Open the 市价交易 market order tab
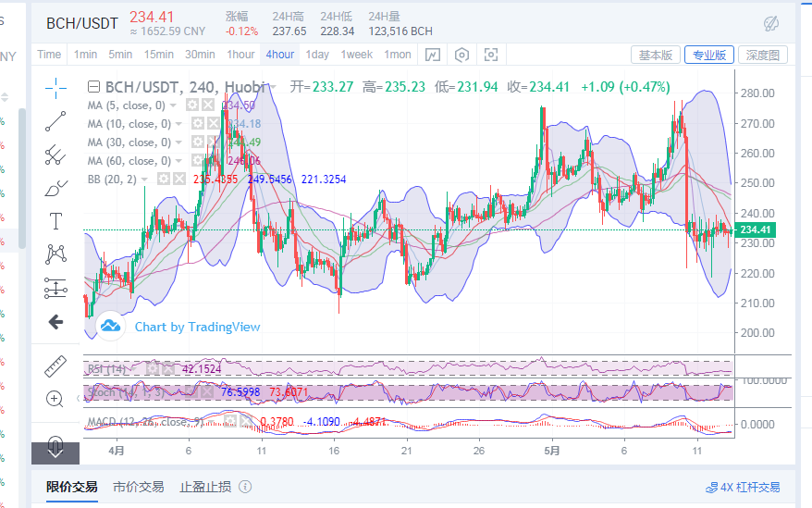Screen dimensions: 812x508 click(x=139, y=487)
